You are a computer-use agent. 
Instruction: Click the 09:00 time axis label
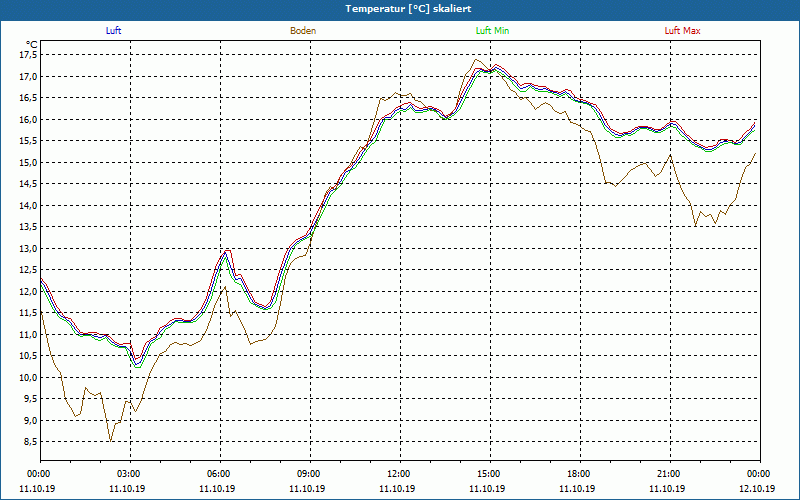[310, 474]
